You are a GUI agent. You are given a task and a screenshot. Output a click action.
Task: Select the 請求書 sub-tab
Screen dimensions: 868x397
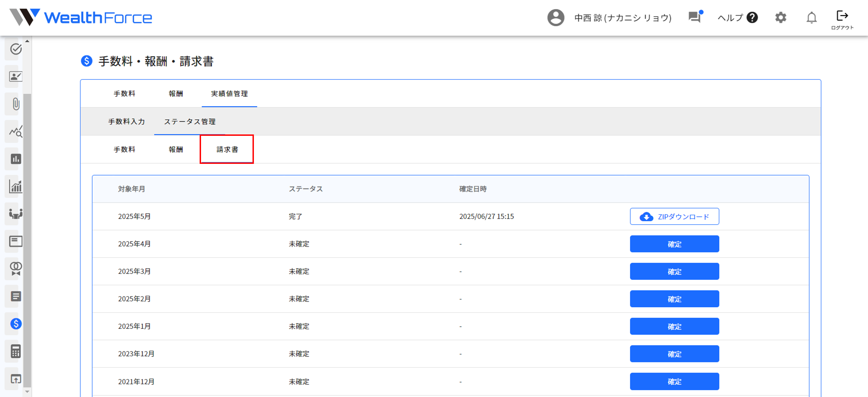tap(227, 149)
